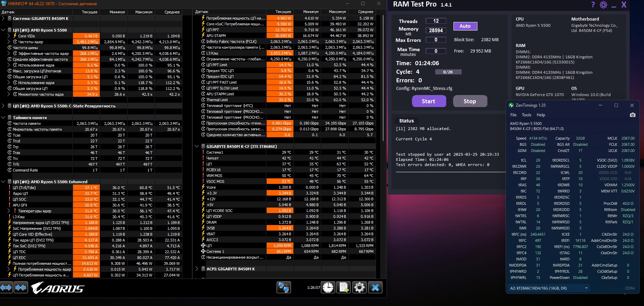Screen dimensions: 644x306
Task: Collapse the GIGABYTE B450M K-CF (ITE IT8686E) group
Action: pyautogui.click(x=197, y=146)
